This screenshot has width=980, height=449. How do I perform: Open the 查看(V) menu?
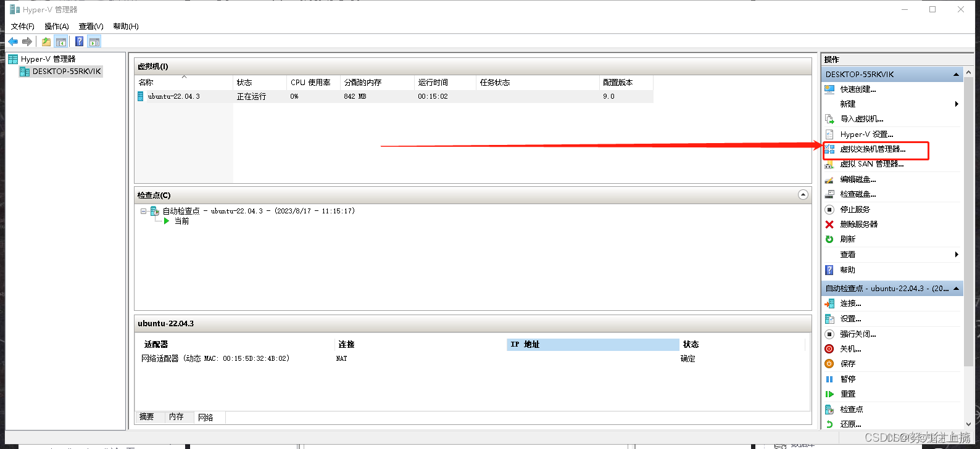(91, 27)
